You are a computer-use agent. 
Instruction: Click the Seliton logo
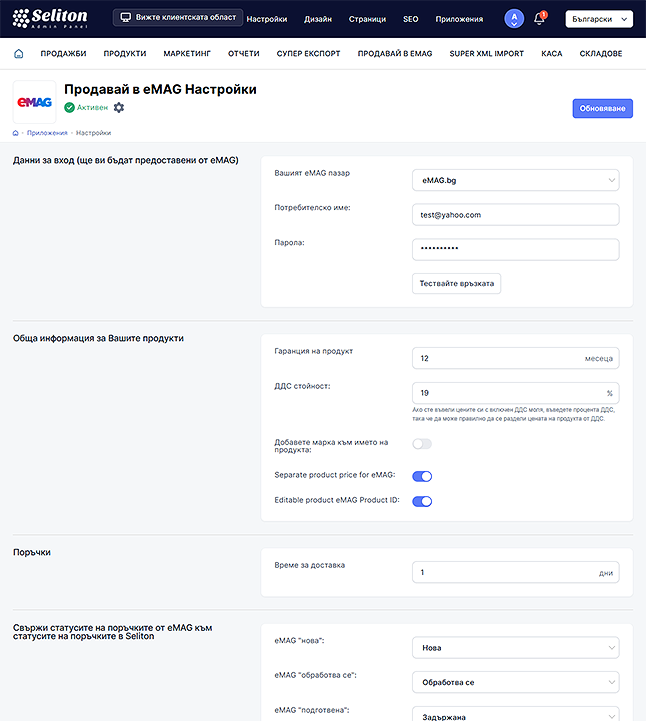pos(50,18)
